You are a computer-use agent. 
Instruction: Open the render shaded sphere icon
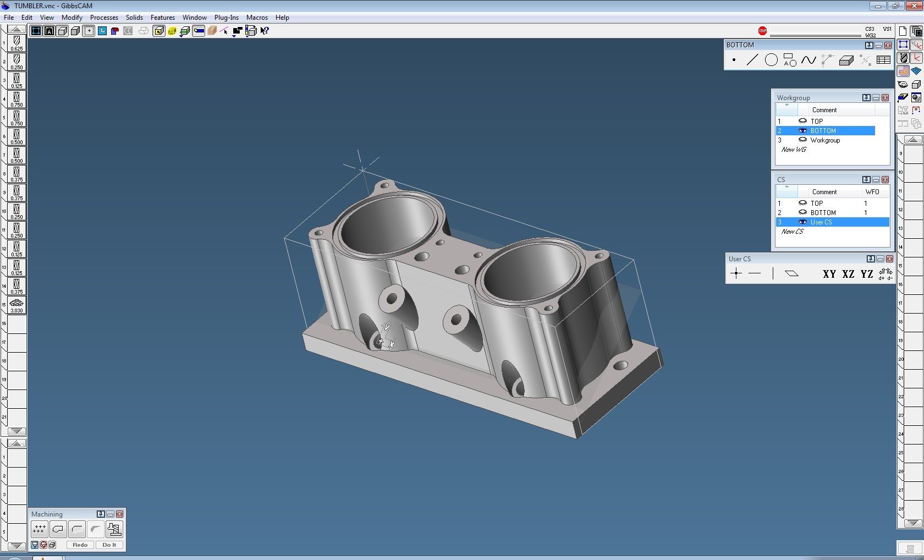pos(916,97)
